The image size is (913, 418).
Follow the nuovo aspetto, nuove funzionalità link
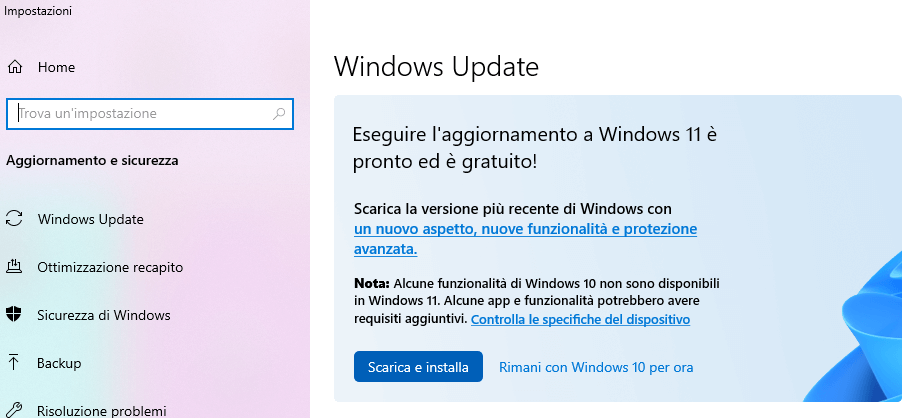[x=525, y=229]
